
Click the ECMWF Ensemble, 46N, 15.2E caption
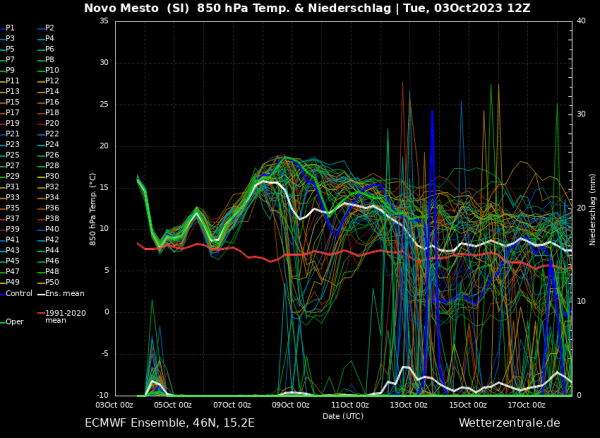(170, 423)
